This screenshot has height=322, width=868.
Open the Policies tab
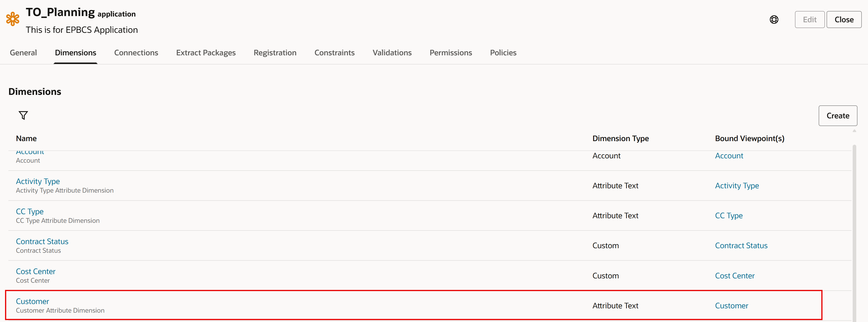click(503, 53)
